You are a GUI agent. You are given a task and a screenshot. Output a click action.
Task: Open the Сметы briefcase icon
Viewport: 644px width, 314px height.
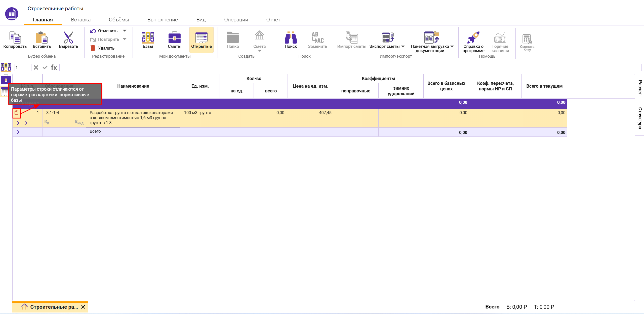pos(174,38)
